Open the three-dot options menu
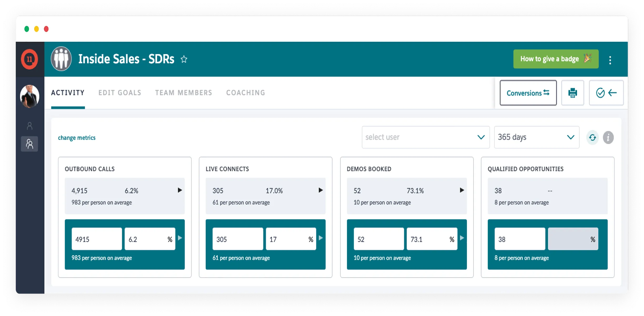 coord(610,60)
